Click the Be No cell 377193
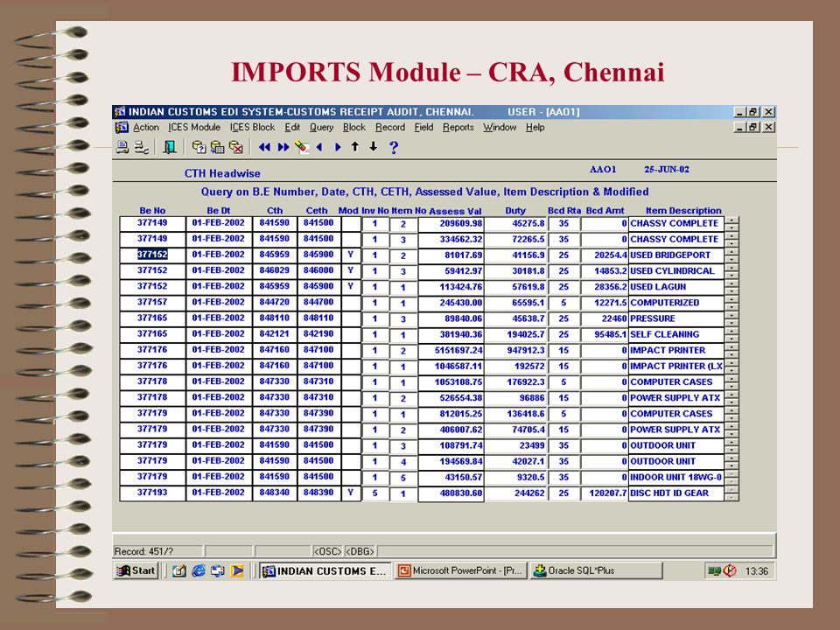This screenshot has width=840, height=630. click(x=152, y=493)
